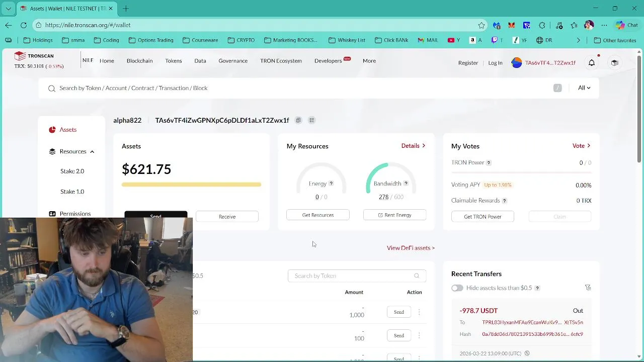This screenshot has height=362, width=644.
Task: Open the MetaMask fox extension
Action: (x=512, y=25)
